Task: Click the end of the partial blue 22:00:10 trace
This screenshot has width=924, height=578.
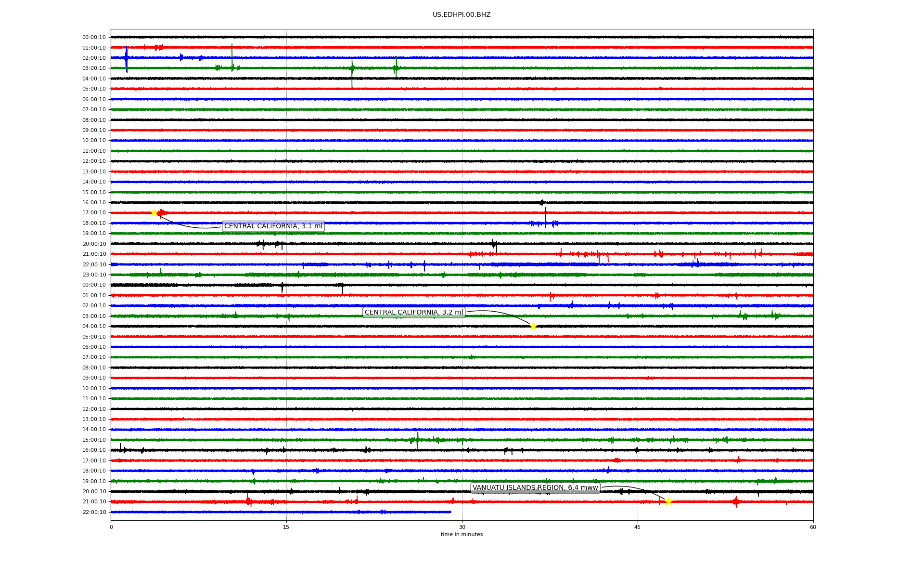Action: (450, 512)
